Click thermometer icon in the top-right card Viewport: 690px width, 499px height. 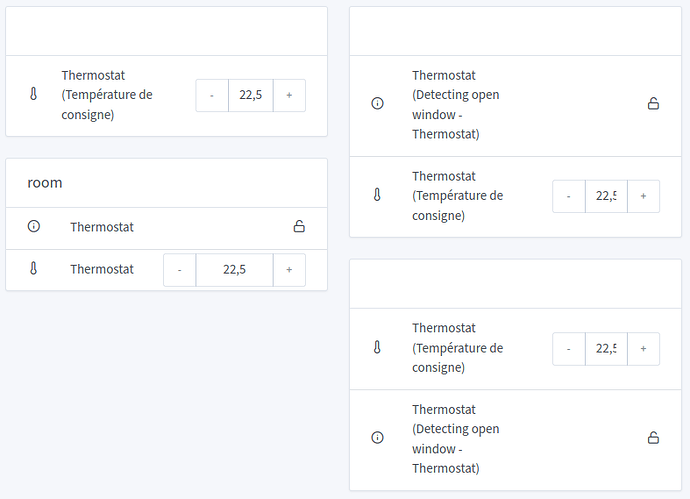coord(377,196)
